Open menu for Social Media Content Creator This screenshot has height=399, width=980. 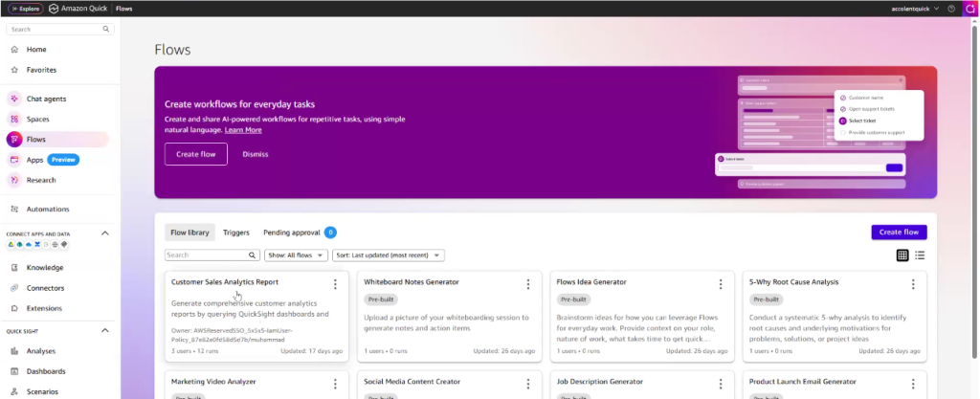528,384
